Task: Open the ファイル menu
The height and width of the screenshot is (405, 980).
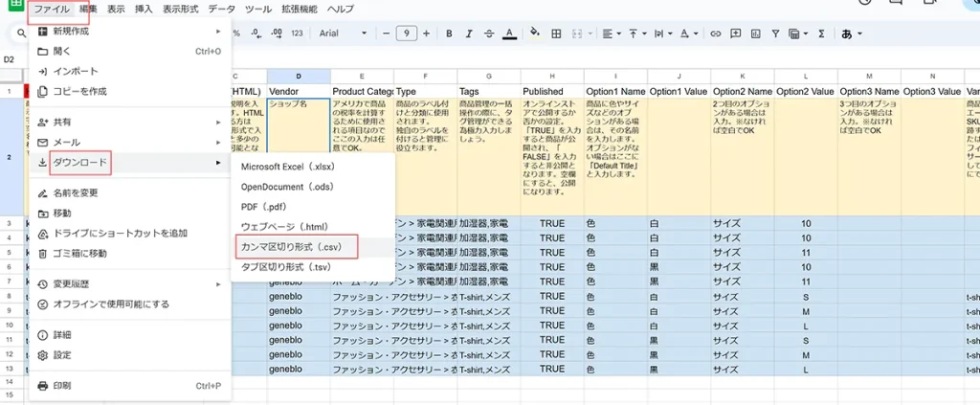Action: (52, 10)
